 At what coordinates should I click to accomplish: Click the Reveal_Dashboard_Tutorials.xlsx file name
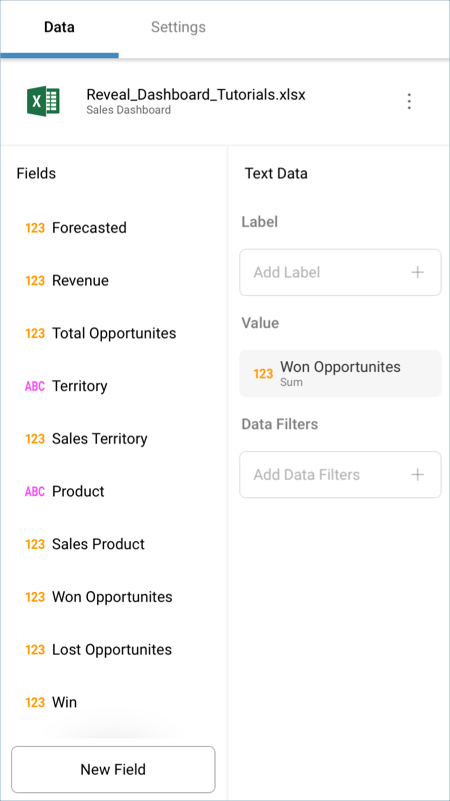[196, 95]
